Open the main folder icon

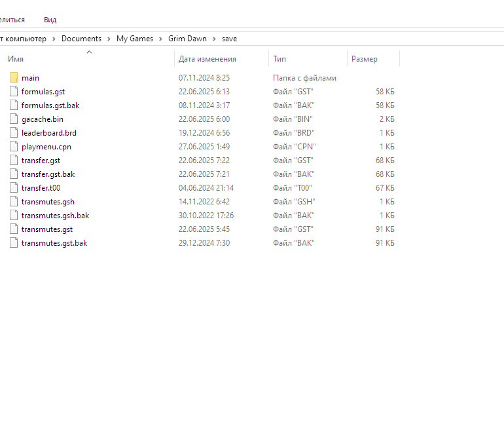[x=14, y=77]
